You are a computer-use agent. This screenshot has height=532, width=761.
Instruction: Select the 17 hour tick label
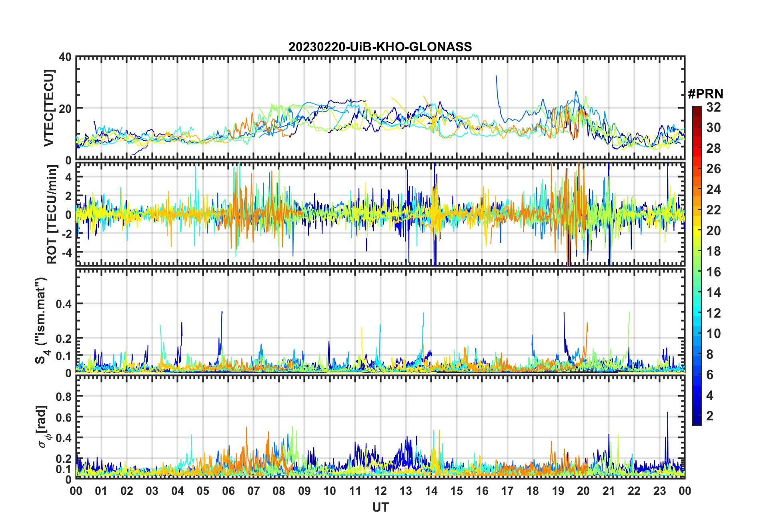coord(507,491)
